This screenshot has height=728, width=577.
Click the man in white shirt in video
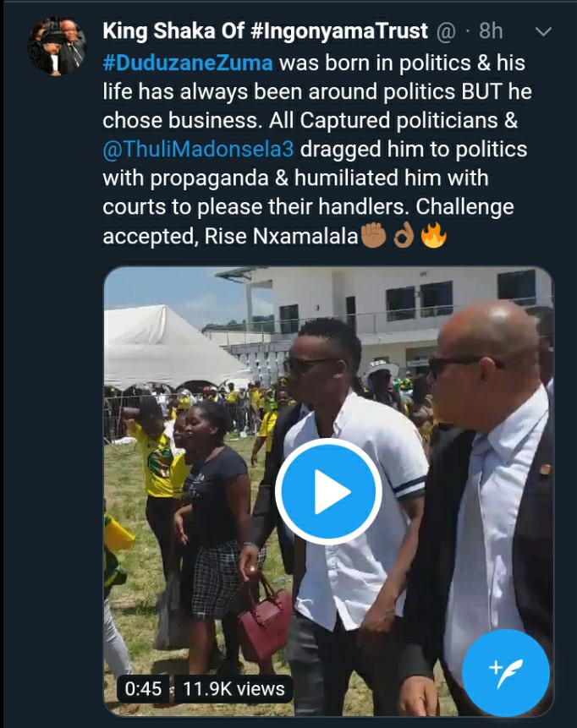(346, 511)
